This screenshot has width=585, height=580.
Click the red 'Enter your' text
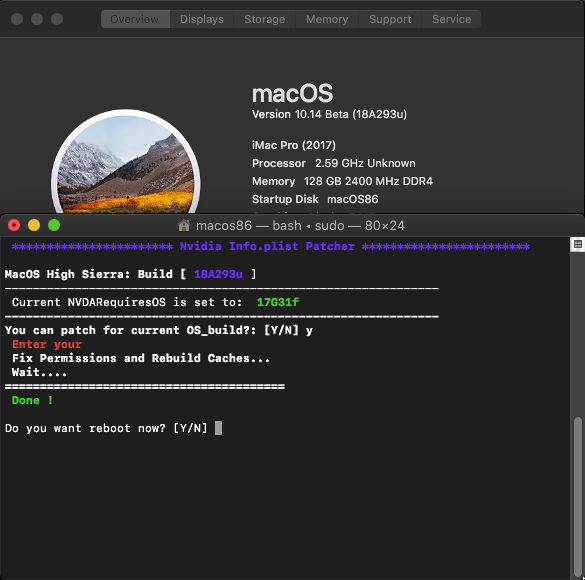click(x=47, y=344)
